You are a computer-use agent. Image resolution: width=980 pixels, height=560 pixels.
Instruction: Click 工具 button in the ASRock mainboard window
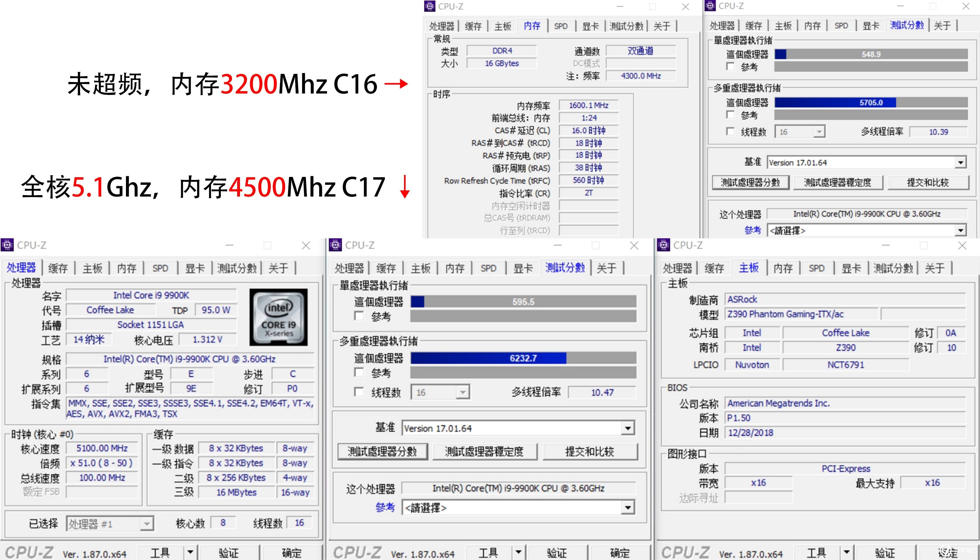(x=816, y=552)
